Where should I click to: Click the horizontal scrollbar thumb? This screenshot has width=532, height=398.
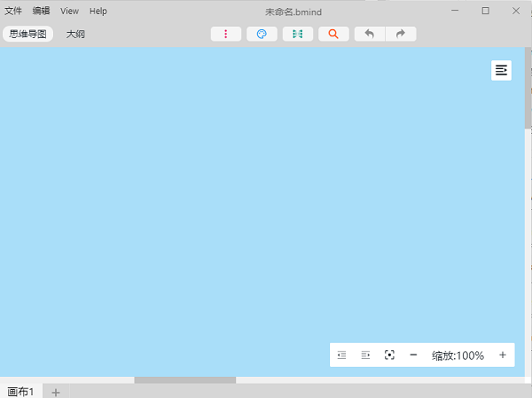pos(184,380)
